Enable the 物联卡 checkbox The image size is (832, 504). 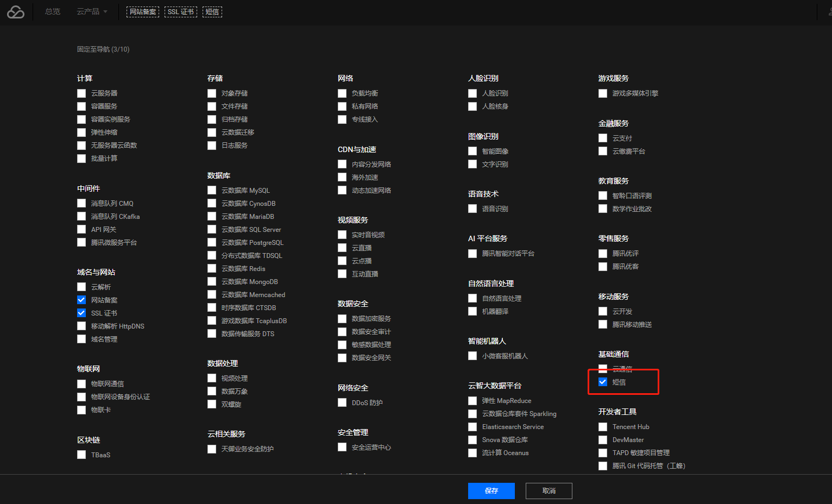click(x=81, y=410)
